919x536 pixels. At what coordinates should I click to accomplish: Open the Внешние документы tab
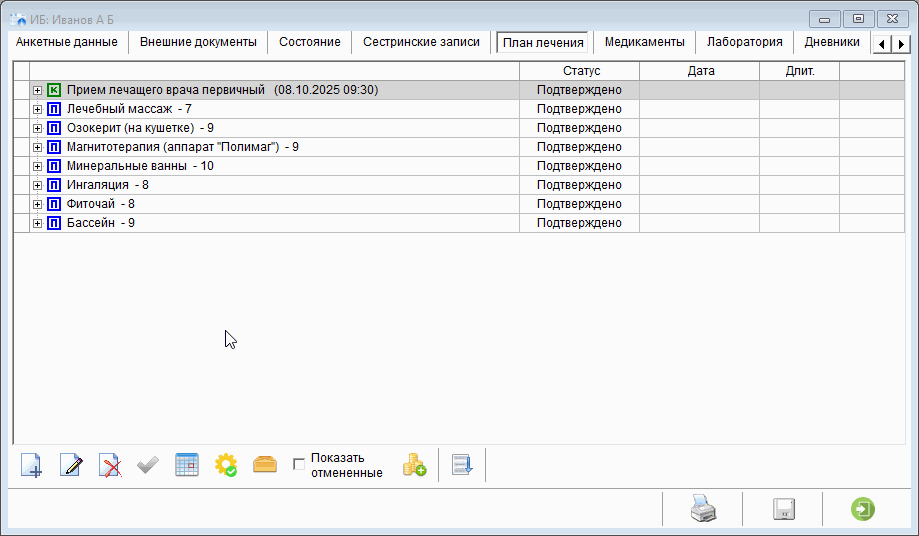(198, 42)
